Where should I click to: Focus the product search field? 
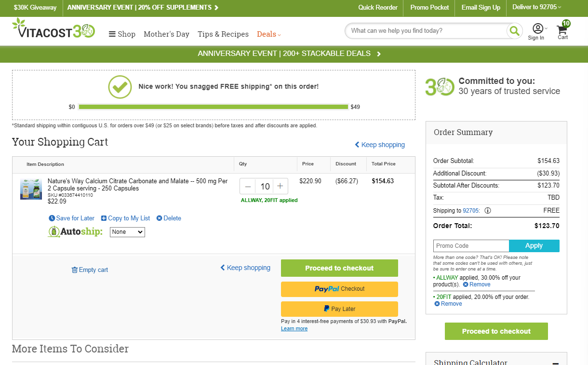tap(427, 31)
